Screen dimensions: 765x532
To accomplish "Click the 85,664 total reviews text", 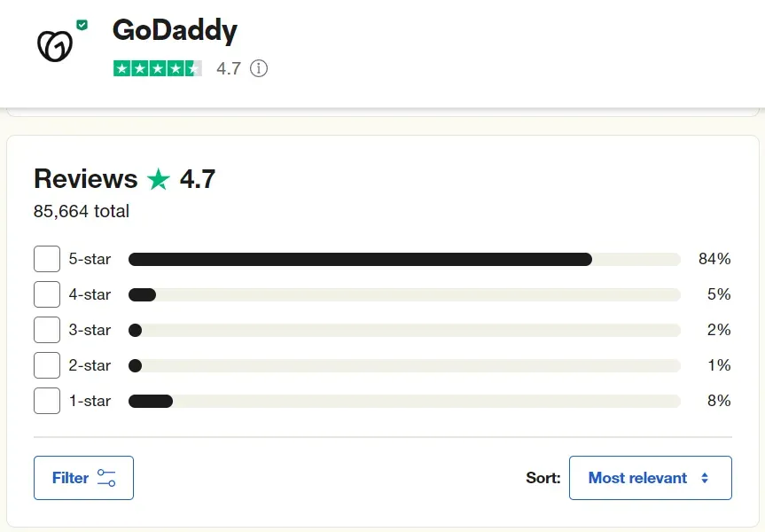I will click(x=82, y=211).
